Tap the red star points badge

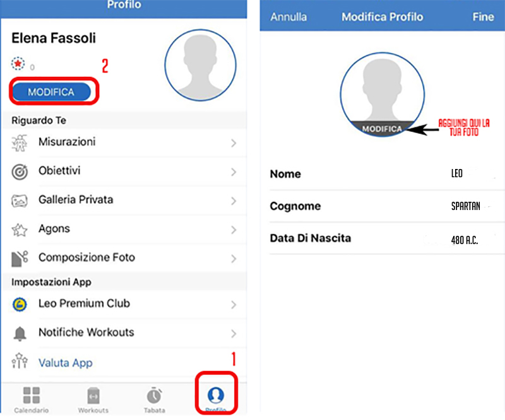point(18,64)
